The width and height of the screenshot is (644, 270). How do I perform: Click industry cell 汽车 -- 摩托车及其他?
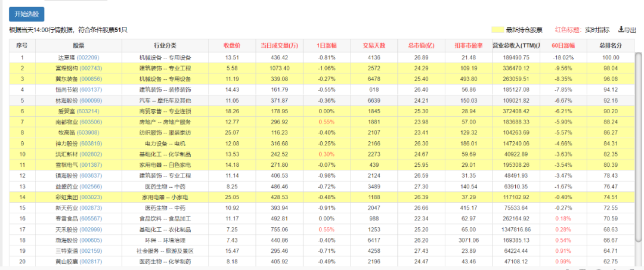click(x=166, y=101)
